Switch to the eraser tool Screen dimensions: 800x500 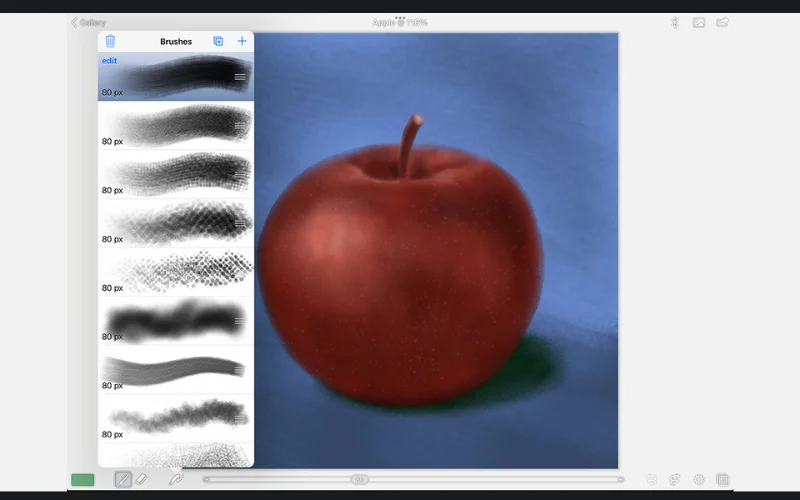click(x=141, y=480)
